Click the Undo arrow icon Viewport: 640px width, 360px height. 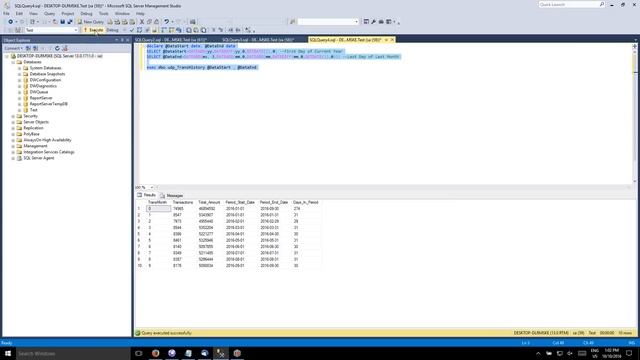(x=167, y=22)
